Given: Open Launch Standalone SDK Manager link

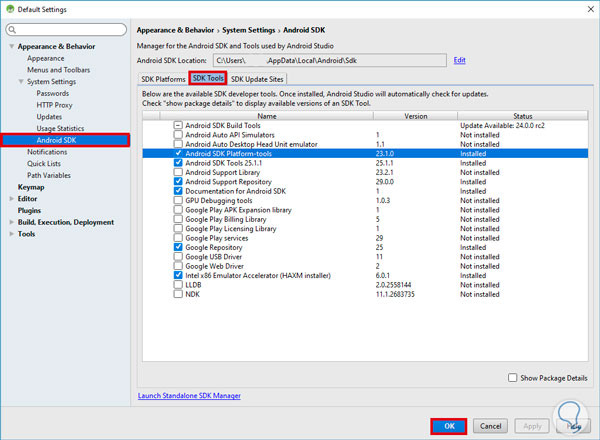Looking at the screenshot, I should 189,396.
